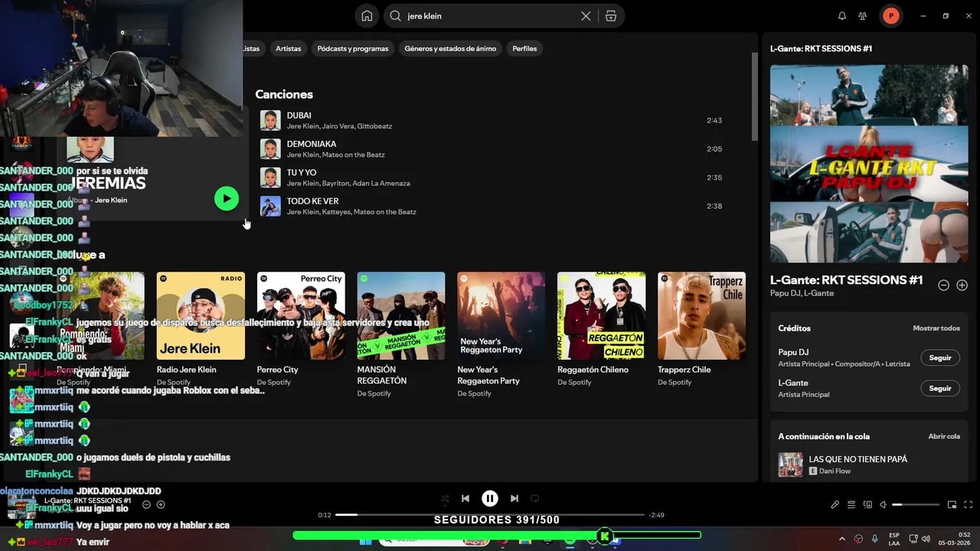Open the Radio Jere Klein card
This screenshot has width=980, height=551.
coord(201,329)
